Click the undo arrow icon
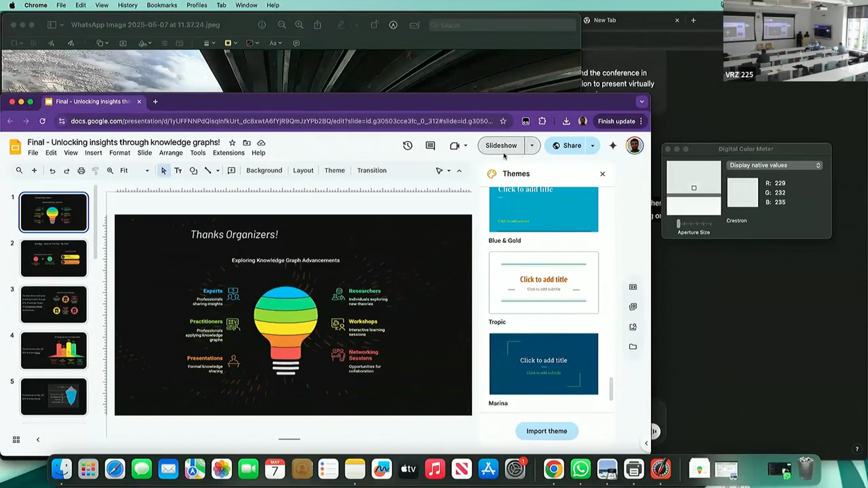 [x=52, y=171]
